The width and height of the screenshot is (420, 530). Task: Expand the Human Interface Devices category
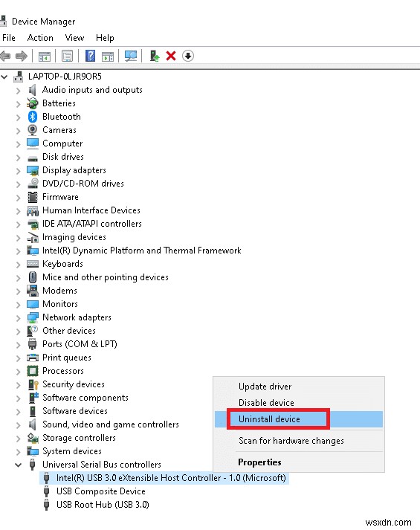(19, 211)
